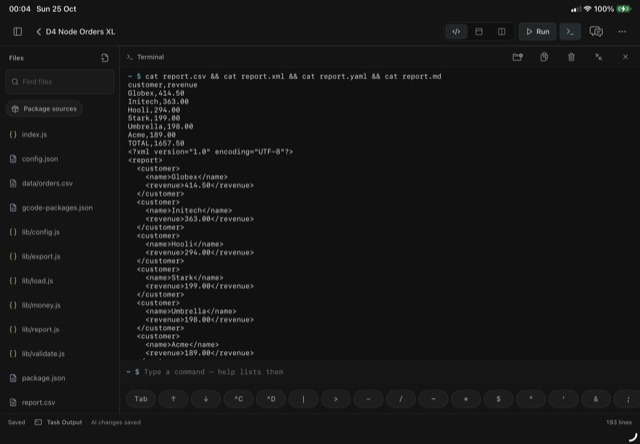Click 'Globex,414.50' CSV line
This screenshot has height=444, width=640.
coord(156,93)
